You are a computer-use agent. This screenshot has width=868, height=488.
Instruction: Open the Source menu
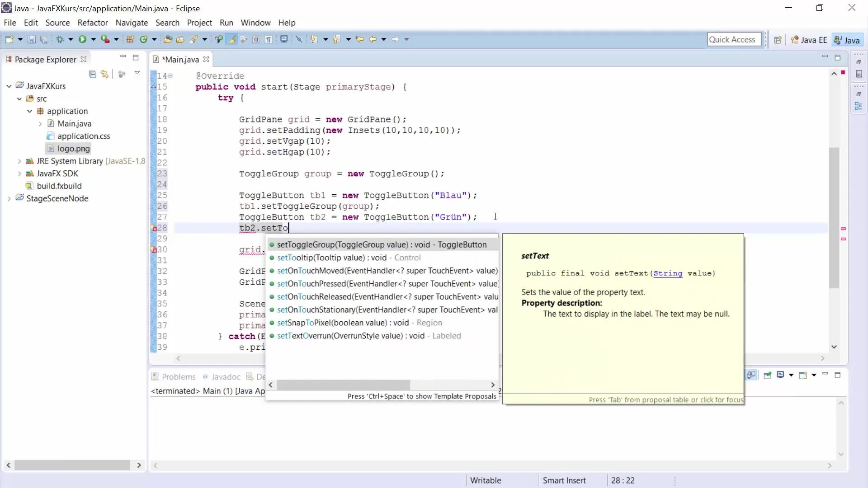[57, 23]
